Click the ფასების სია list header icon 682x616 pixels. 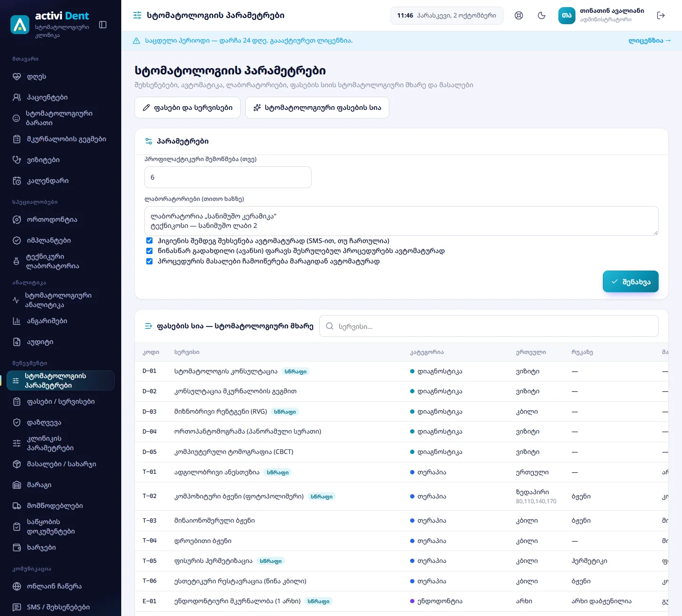149,326
